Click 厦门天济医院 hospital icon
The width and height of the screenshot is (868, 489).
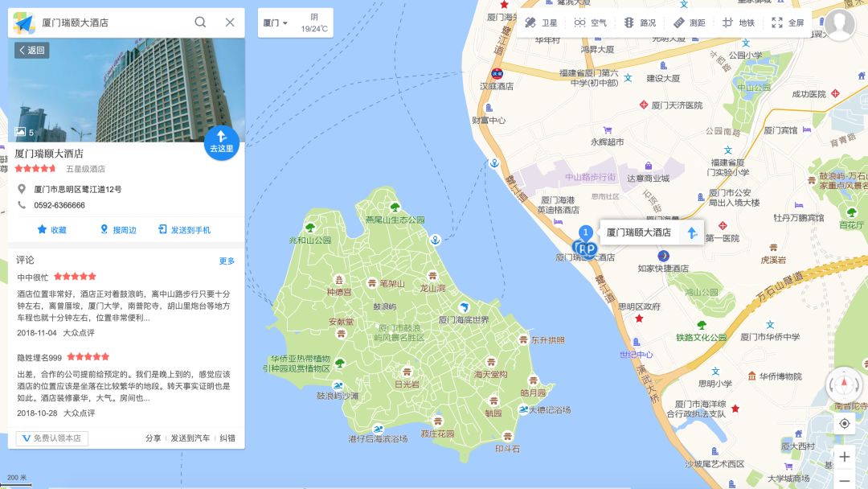(x=643, y=105)
